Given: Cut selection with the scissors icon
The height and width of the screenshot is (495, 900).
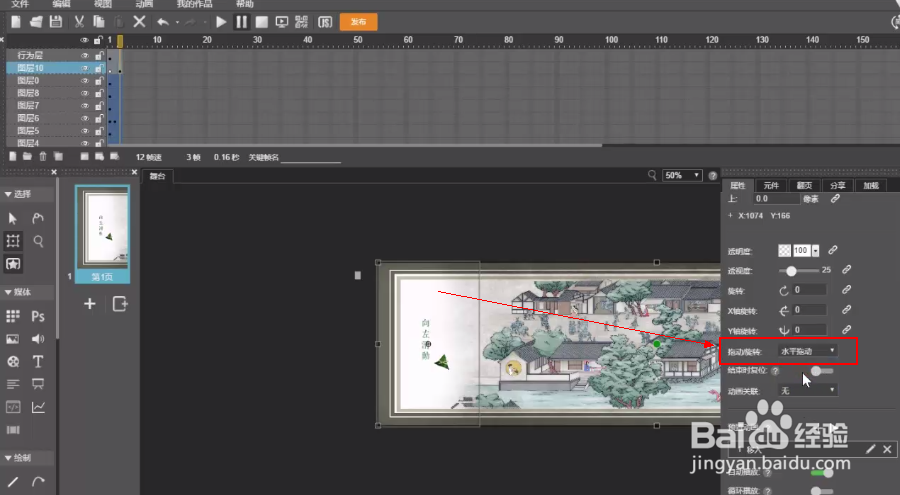Looking at the screenshot, I should [x=79, y=22].
